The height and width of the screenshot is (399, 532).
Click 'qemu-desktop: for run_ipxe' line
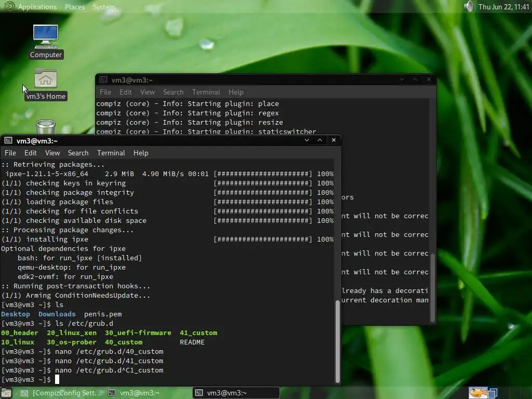pyautogui.click(x=72, y=268)
